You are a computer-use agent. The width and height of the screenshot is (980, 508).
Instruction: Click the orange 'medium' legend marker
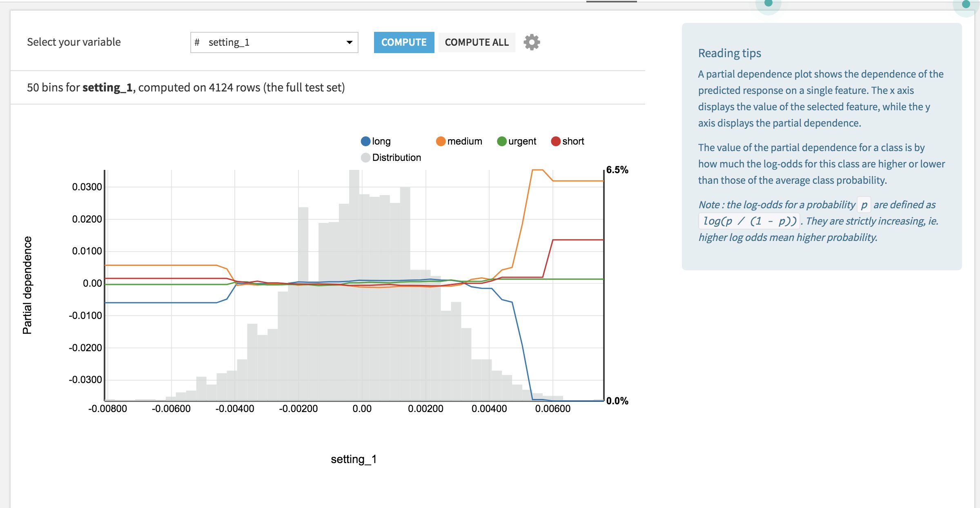coord(441,141)
